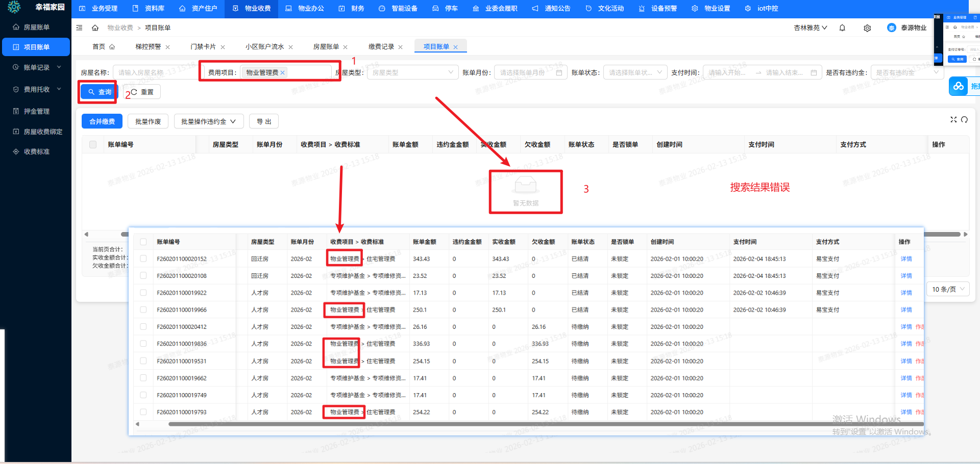This screenshot has height=464, width=980.
Task: Click the notification bell icon
Action: [x=842, y=28]
